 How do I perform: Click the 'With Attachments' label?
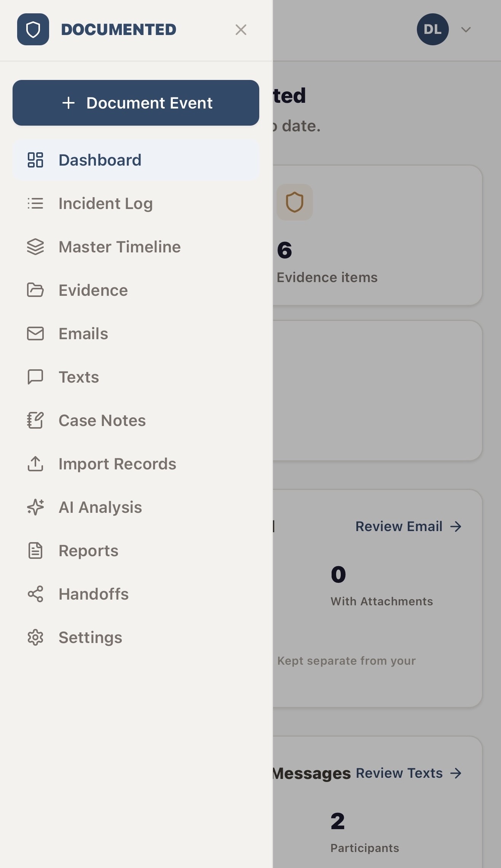point(382,601)
